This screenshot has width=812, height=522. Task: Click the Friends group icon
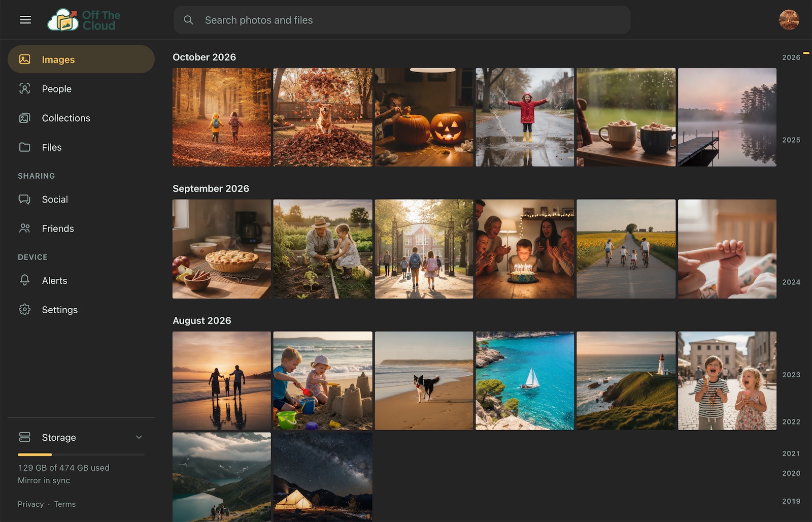tap(25, 229)
